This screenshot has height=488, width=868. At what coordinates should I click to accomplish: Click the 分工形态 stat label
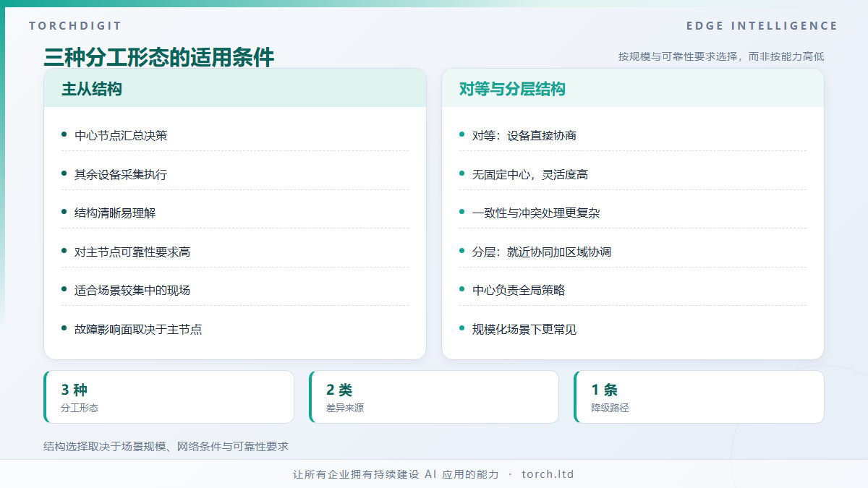[x=80, y=408]
